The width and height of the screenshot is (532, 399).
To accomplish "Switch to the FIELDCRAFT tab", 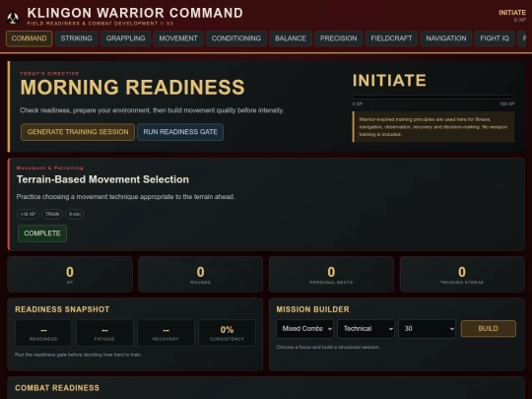I will point(391,38).
